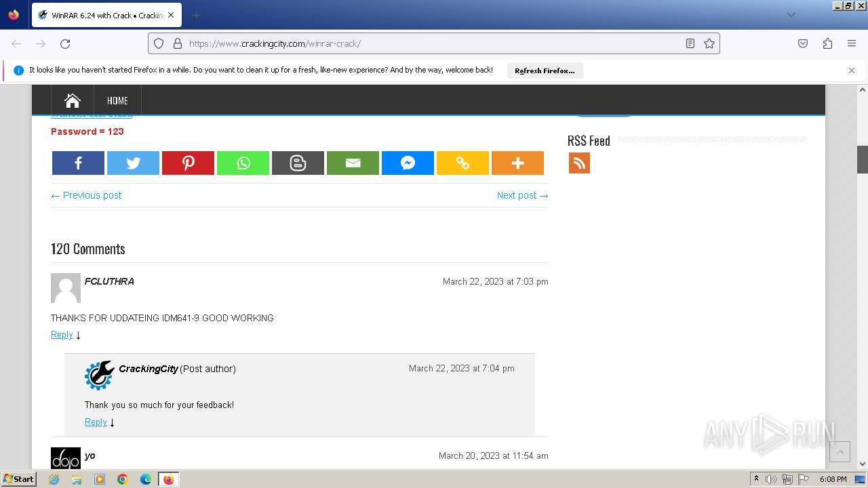Click the page vertical scrollbar thumb
Image resolution: width=868 pixels, height=488 pixels.
863,159
